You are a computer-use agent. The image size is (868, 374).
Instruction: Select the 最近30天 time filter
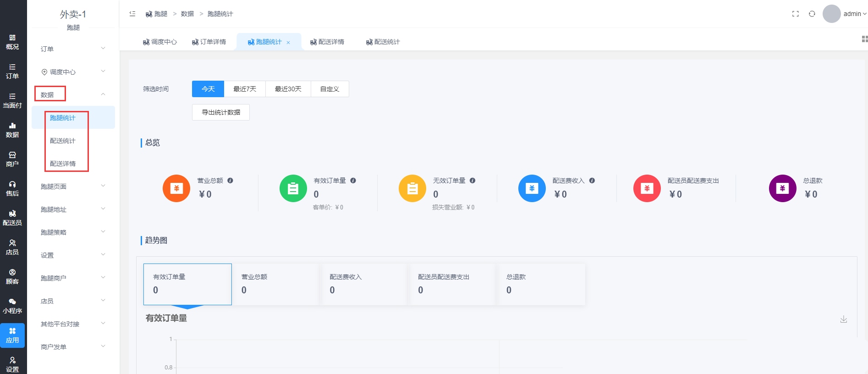288,89
